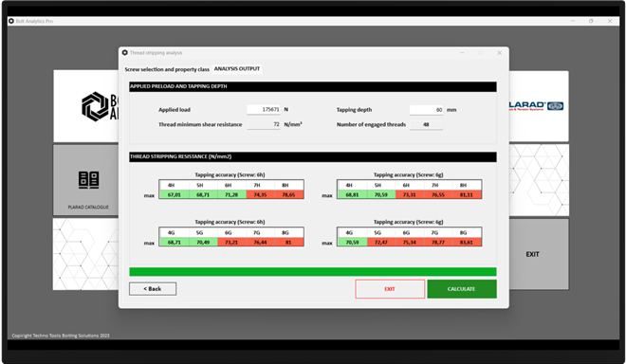Select red cell value 72,47 under 5G
Viewport: 626px width, 364px height.
381,243
